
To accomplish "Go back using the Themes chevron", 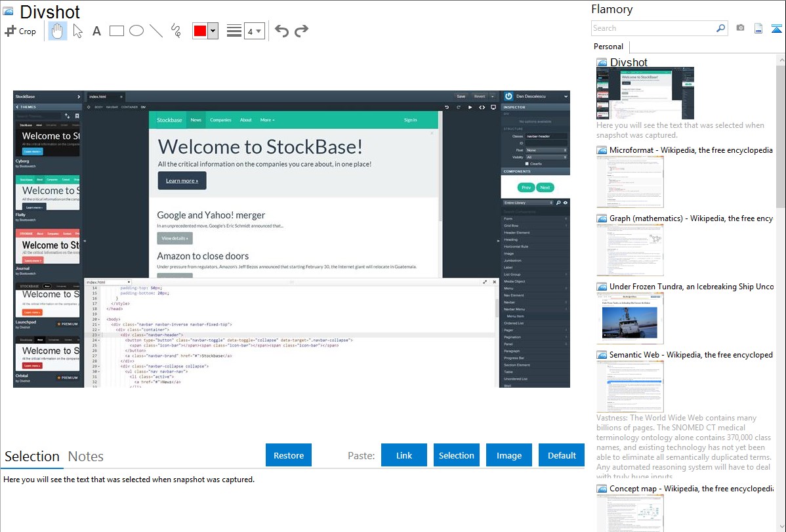I will (x=17, y=107).
